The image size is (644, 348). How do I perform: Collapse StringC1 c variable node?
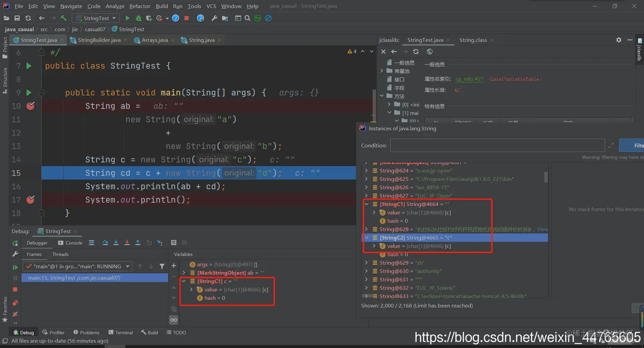(184, 281)
